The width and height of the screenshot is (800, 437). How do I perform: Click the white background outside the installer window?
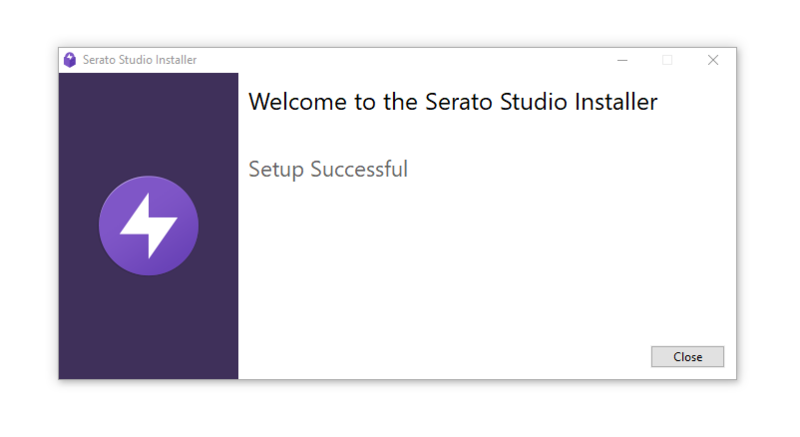(x=400, y=410)
